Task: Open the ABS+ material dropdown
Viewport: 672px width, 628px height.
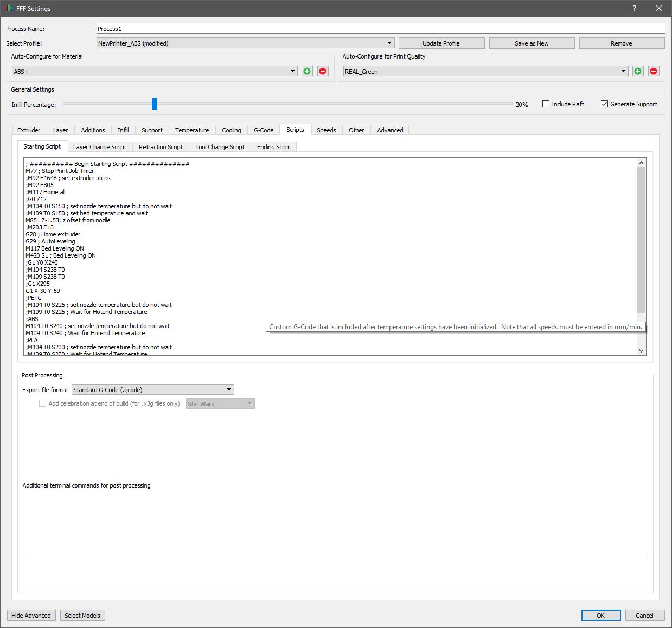Action: click(155, 71)
